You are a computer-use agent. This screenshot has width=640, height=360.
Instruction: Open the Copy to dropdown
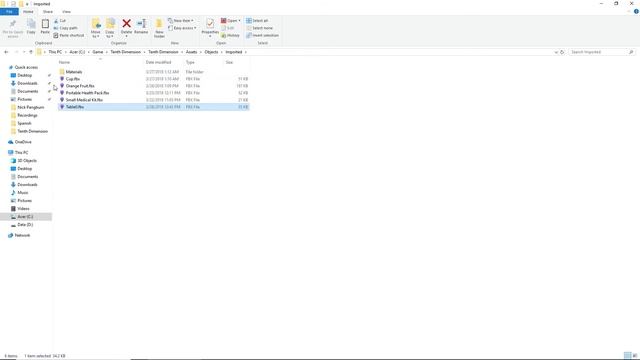pyautogui.click(x=110, y=28)
